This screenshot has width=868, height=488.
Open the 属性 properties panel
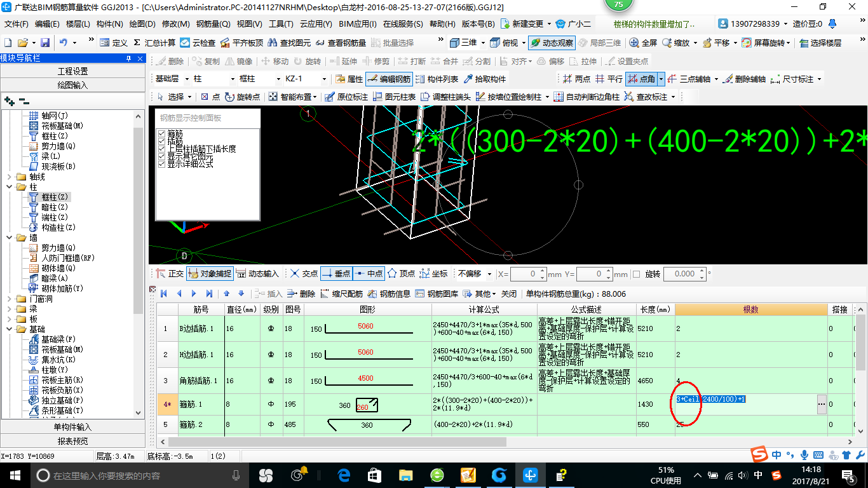pos(349,79)
